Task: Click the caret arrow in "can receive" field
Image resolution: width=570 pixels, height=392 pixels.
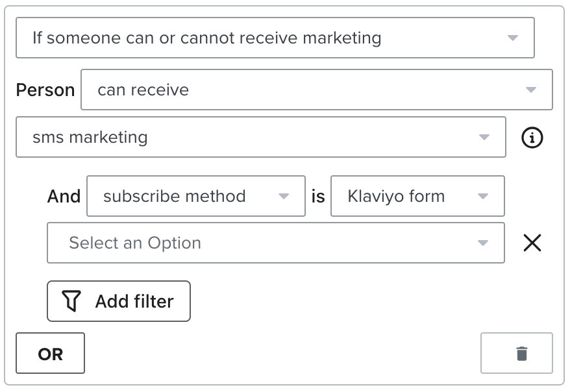Action: 530,90
